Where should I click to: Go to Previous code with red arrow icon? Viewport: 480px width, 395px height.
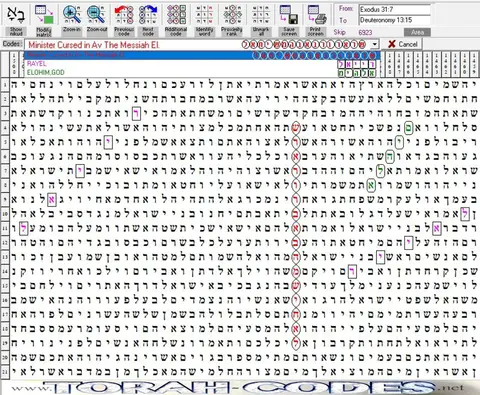124,14
